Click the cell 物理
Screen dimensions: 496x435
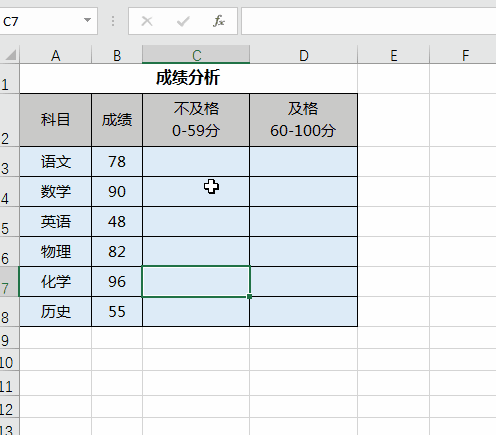pos(56,252)
